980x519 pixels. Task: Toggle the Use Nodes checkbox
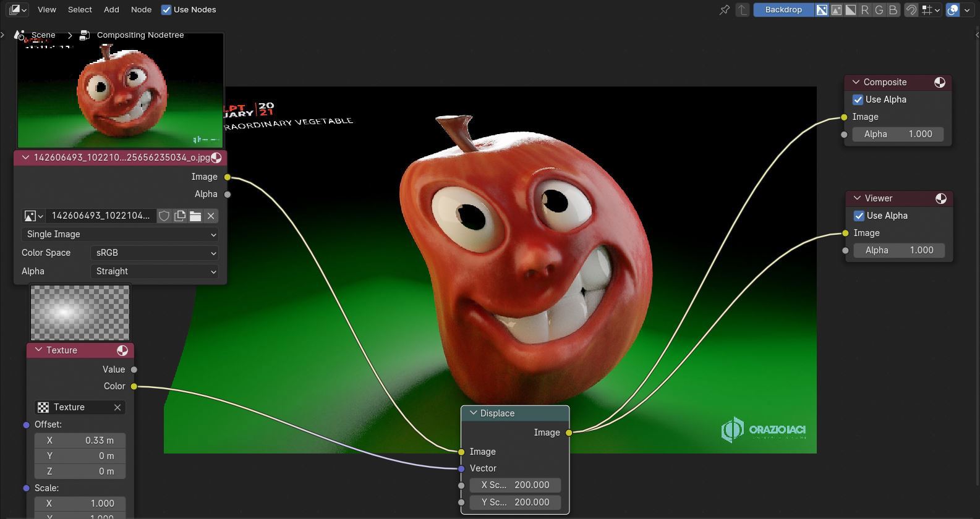coord(166,9)
